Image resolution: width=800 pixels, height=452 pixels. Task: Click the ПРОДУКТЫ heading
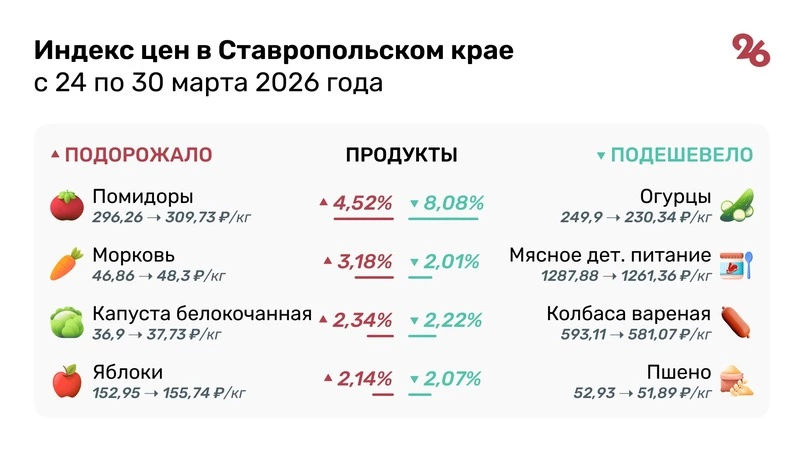[401, 155]
